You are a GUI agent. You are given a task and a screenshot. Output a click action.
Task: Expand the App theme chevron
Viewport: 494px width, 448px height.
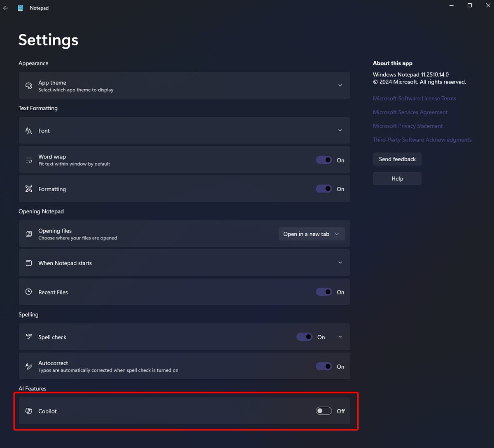[x=340, y=86]
